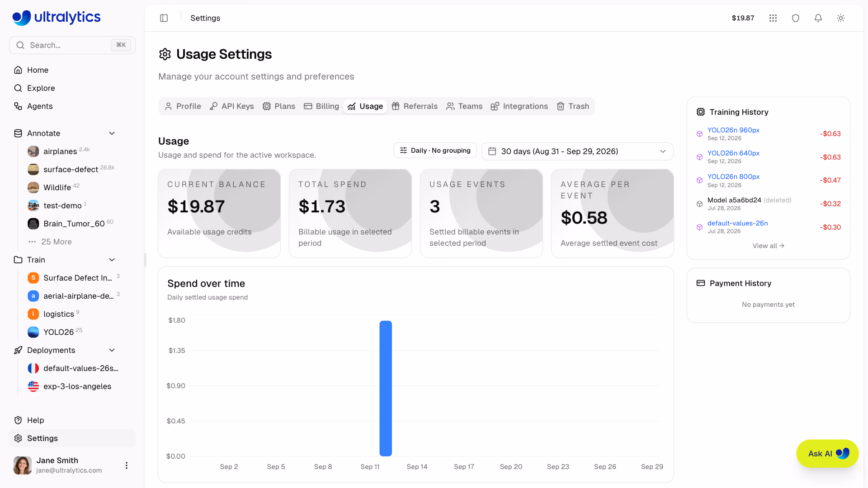Collapse the Deployments section
Viewport: 868px width, 488px height.
[x=112, y=350]
